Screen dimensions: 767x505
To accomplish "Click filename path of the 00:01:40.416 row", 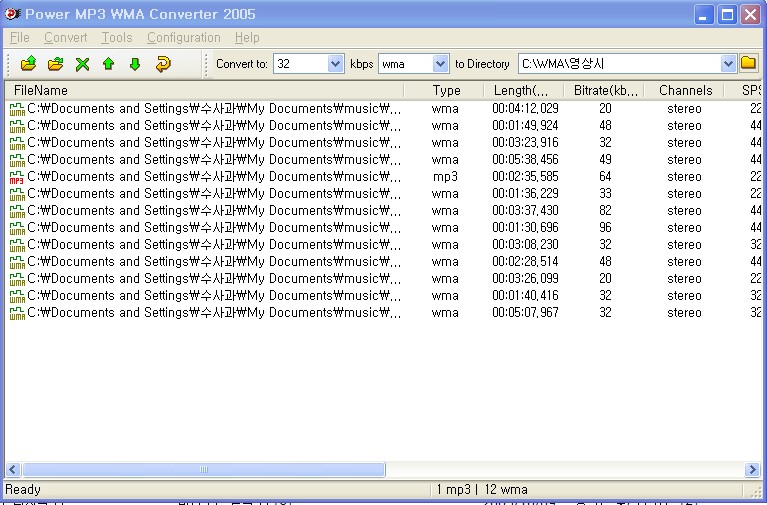I will (x=214, y=296).
